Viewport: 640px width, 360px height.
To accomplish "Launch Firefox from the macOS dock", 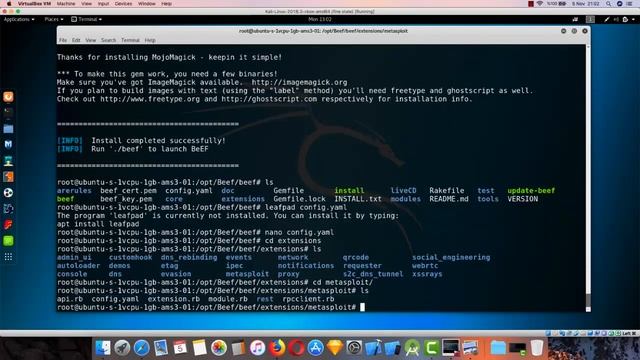I will click(277, 348).
